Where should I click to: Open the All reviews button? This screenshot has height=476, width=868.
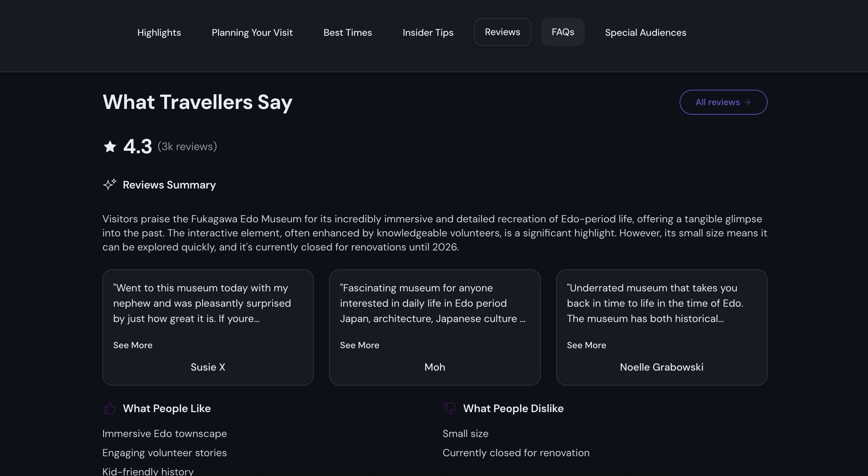point(718,102)
